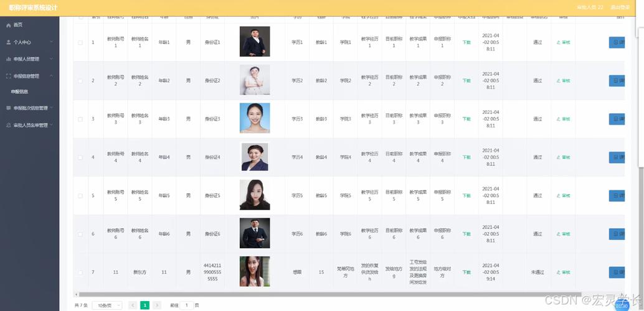Open the photo thumbnail in row 1

tap(255, 42)
